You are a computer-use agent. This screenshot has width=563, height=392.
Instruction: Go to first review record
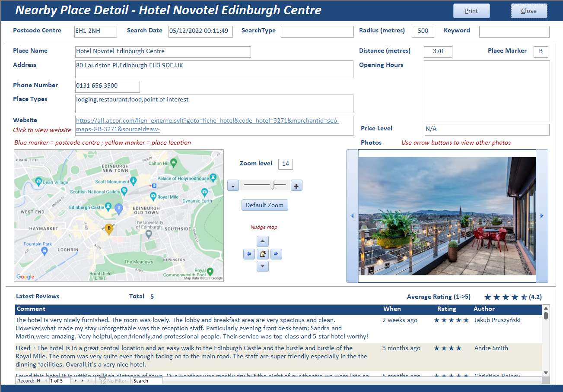click(38, 381)
